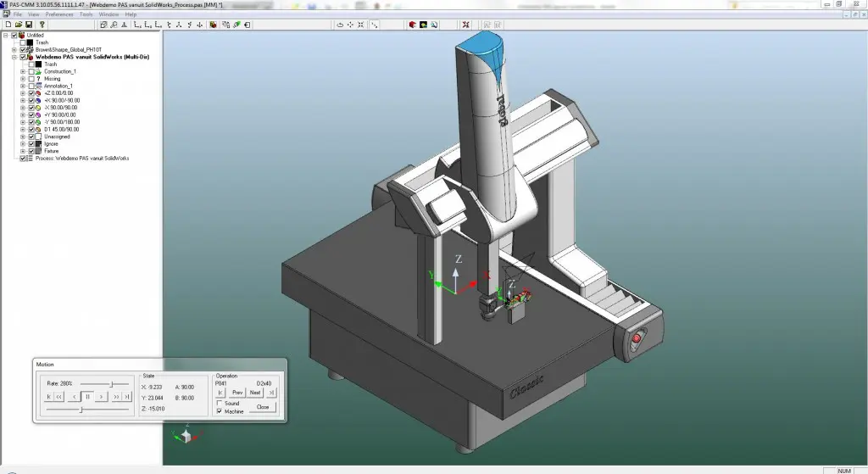The image size is (868, 474).
Task: Click the green probe icon for -Y 90.00/180.00
Action: pos(38,122)
